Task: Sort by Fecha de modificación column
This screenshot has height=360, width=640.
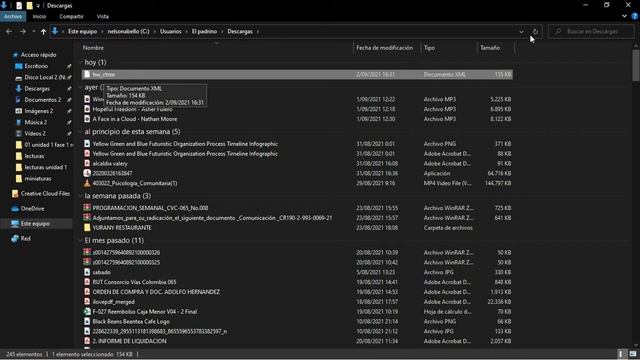Action: pyautogui.click(x=384, y=48)
